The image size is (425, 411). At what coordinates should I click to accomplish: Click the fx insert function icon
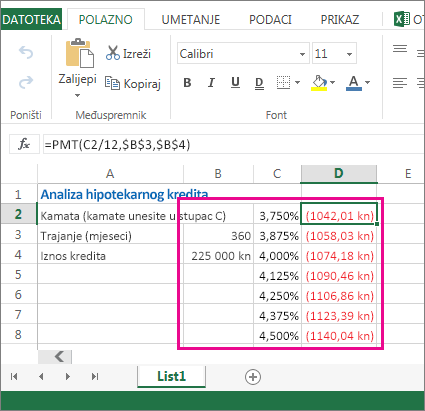[24, 144]
